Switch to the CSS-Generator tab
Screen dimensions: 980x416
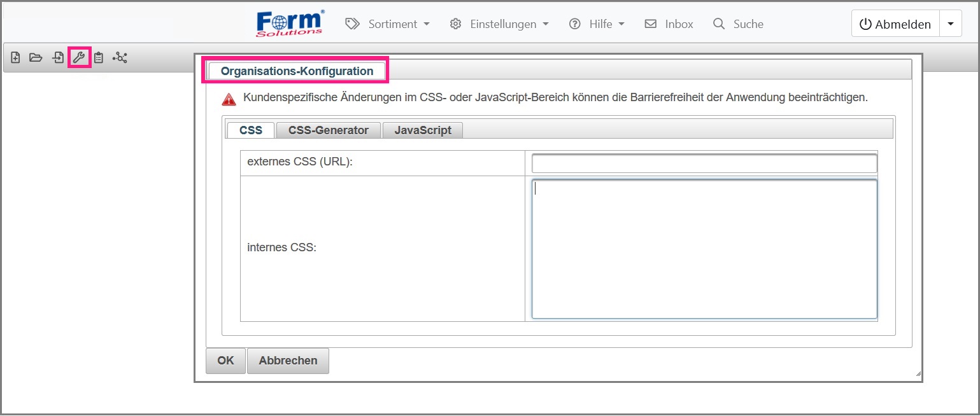(x=328, y=130)
